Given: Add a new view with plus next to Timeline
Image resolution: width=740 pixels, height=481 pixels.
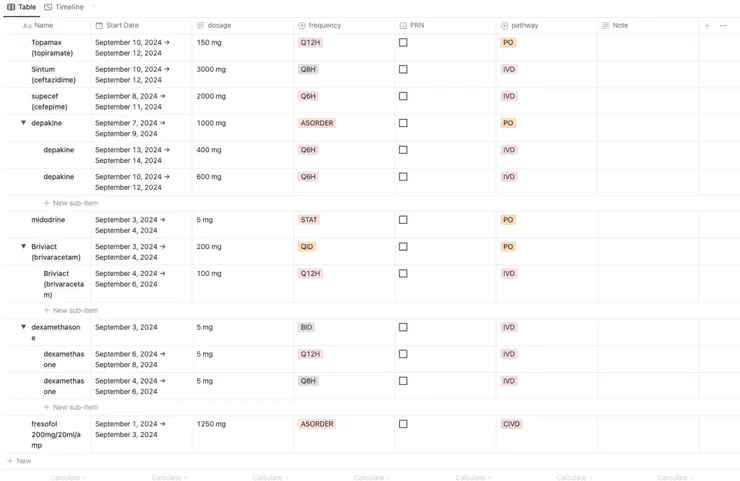Looking at the screenshot, I should tap(94, 7).
